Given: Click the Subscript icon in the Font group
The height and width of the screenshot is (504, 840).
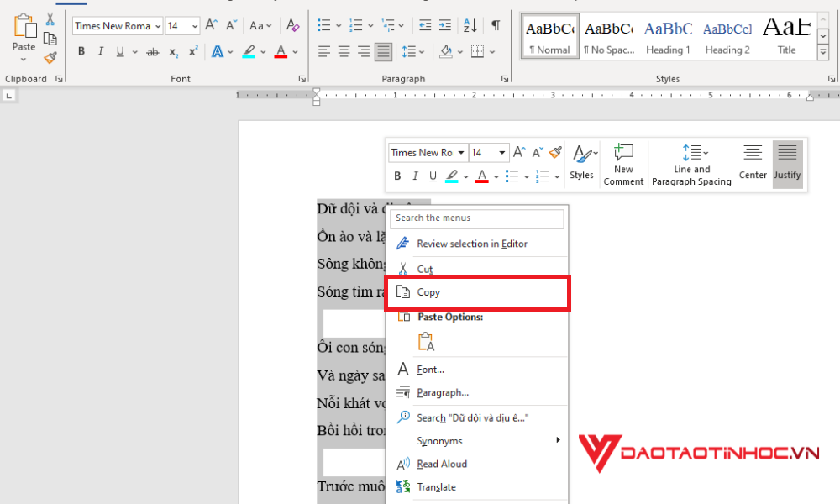Looking at the screenshot, I should (x=173, y=51).
